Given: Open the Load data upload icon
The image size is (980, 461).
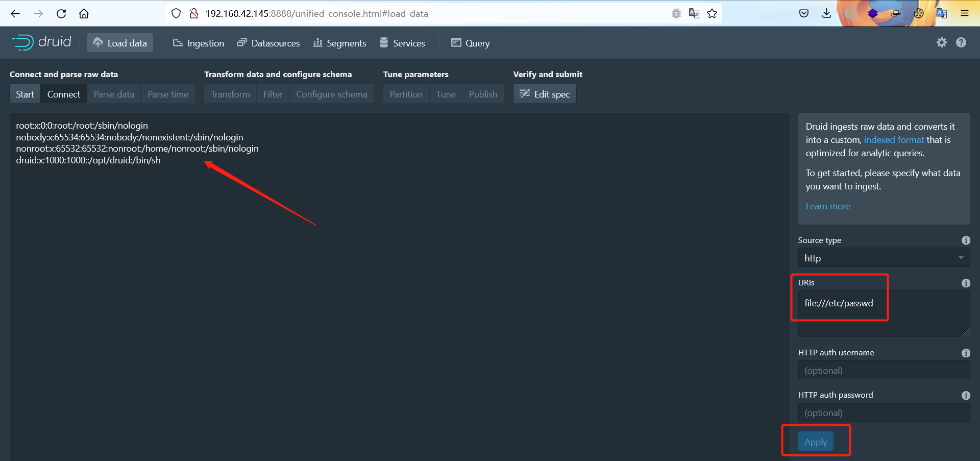Looking at the screenshot, I should coord(97,42).
